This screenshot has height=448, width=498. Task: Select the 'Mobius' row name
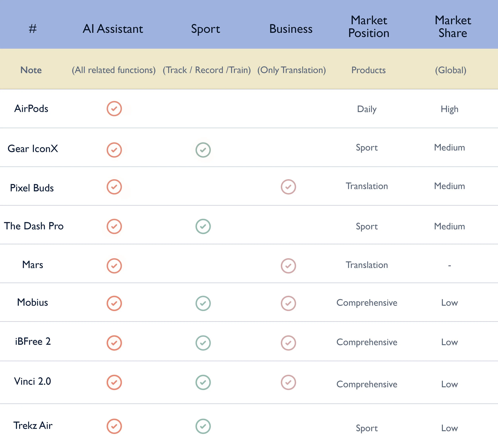[x=32, y=302]
